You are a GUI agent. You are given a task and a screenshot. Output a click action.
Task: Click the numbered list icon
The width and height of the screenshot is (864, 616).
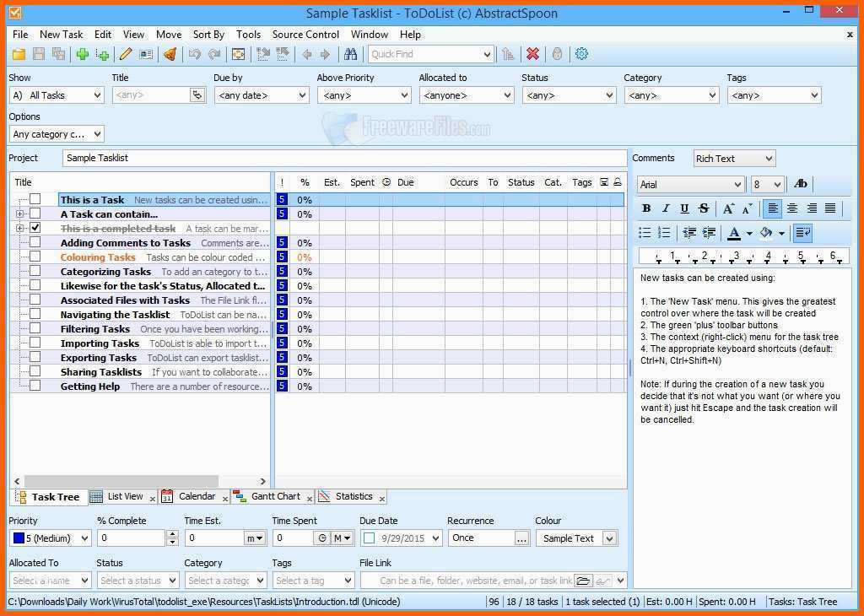pyautogui.click(x=664, y=233)
